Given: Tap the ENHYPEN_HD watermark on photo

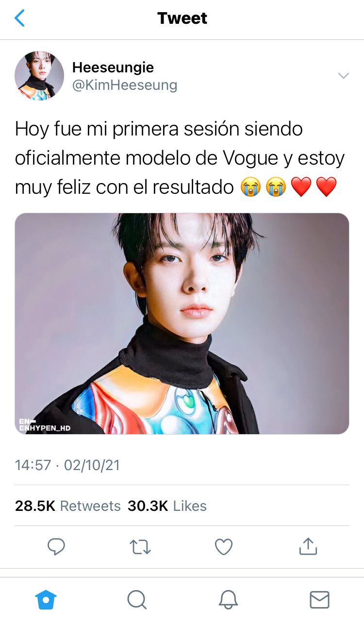Looking at the screenshot, I should [x=45, y=425].
